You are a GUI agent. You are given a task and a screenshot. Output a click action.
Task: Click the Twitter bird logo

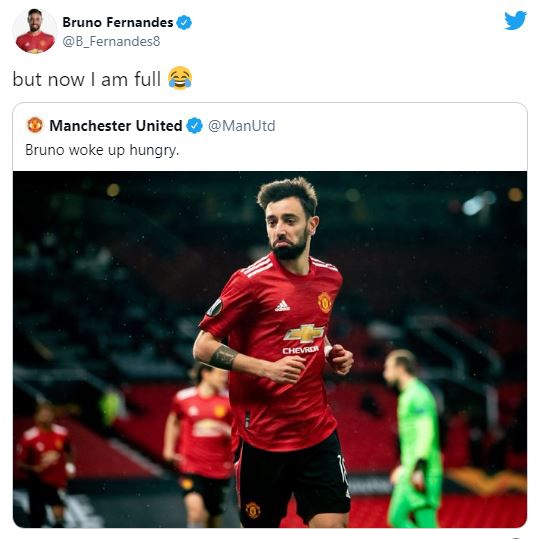[515, 20]
